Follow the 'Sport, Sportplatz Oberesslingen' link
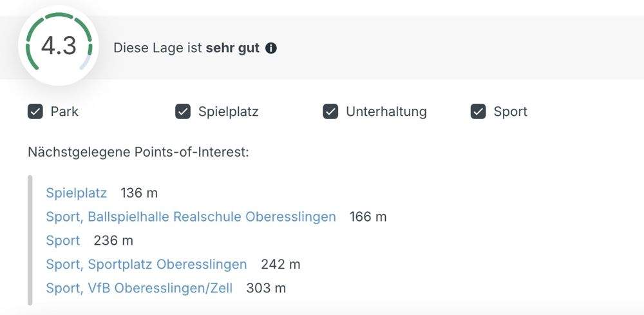Viewport: 644px width, 315px height. [x=146, y=264]
